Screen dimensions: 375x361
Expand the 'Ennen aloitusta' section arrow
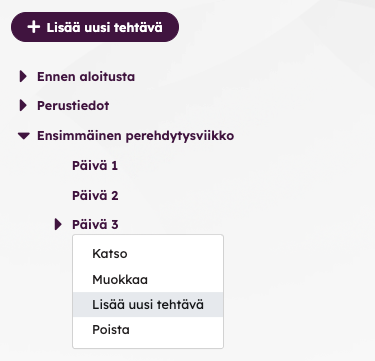pos(23,76)
